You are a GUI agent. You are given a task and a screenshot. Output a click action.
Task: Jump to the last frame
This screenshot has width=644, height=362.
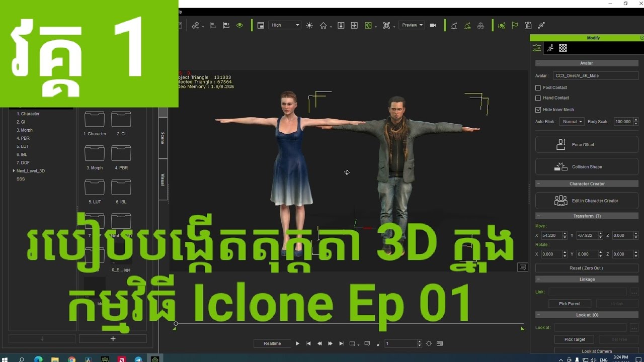click(341, 343)
